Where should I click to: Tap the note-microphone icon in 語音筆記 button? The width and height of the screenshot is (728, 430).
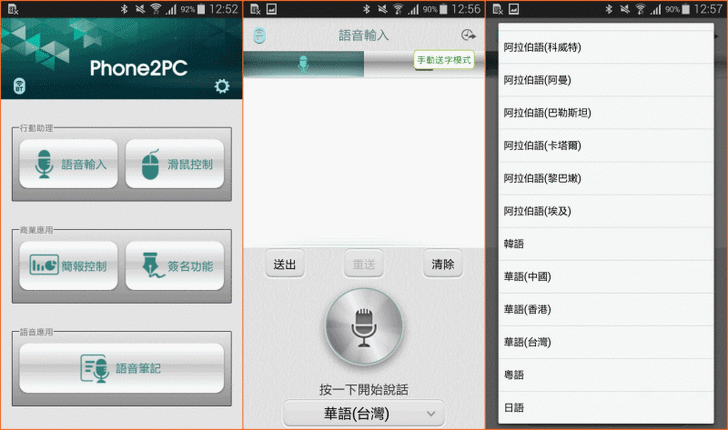point(94,369)
